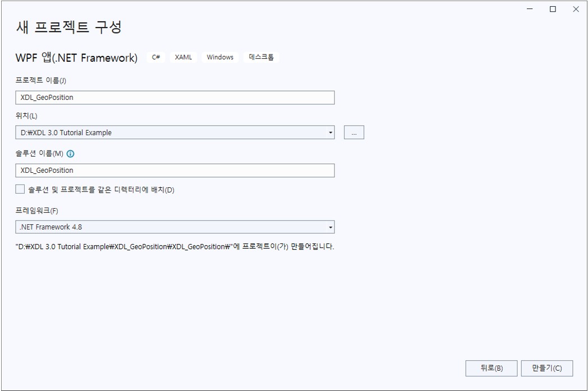
Task: Click the 프로젝트 이름(J) label
Action: 41,81
